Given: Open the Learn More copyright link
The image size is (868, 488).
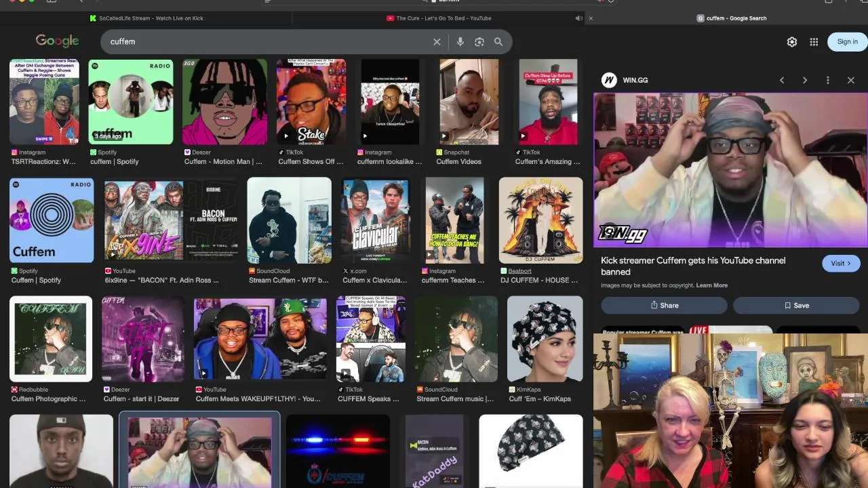Looking at the screenshot, I should tap(711, 285).
